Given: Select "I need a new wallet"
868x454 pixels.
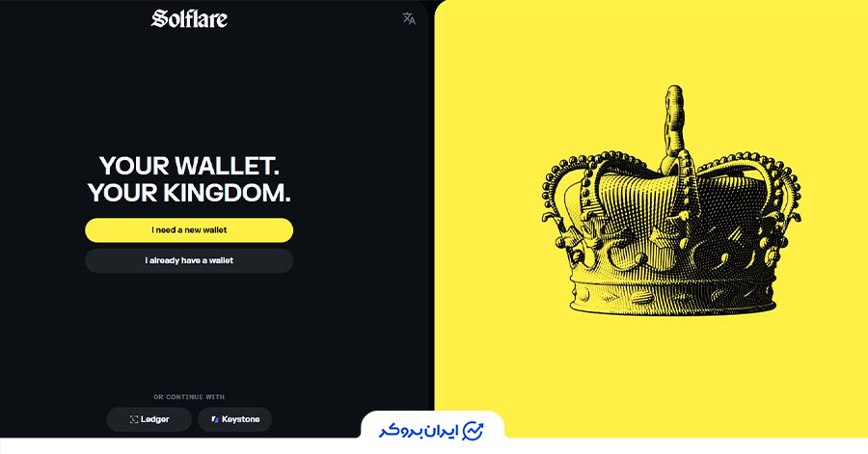Looking at the screenshot, I should point(189,230).
